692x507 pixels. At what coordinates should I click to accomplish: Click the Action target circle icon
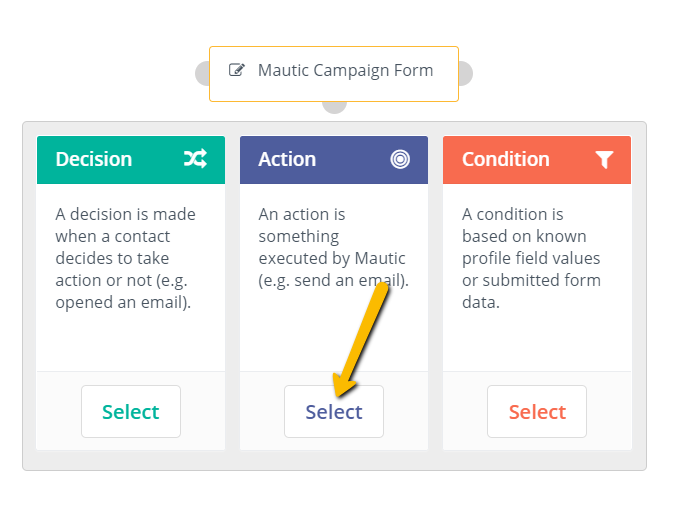[400, 159]
